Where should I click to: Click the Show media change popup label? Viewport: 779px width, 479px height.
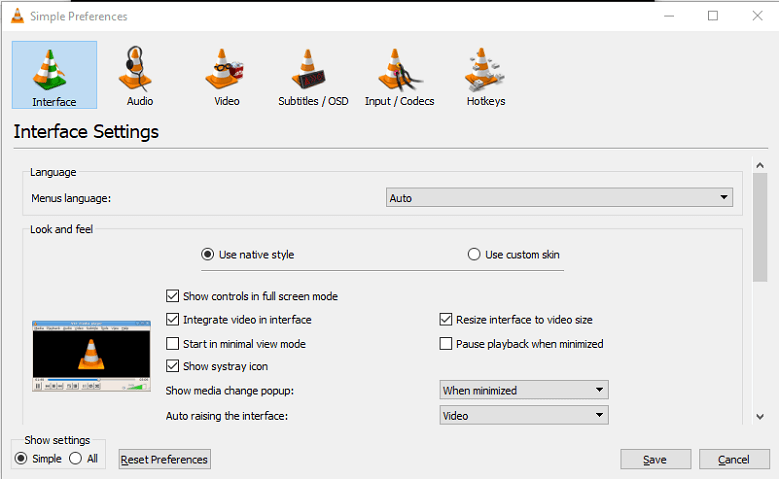pos(230,391)
